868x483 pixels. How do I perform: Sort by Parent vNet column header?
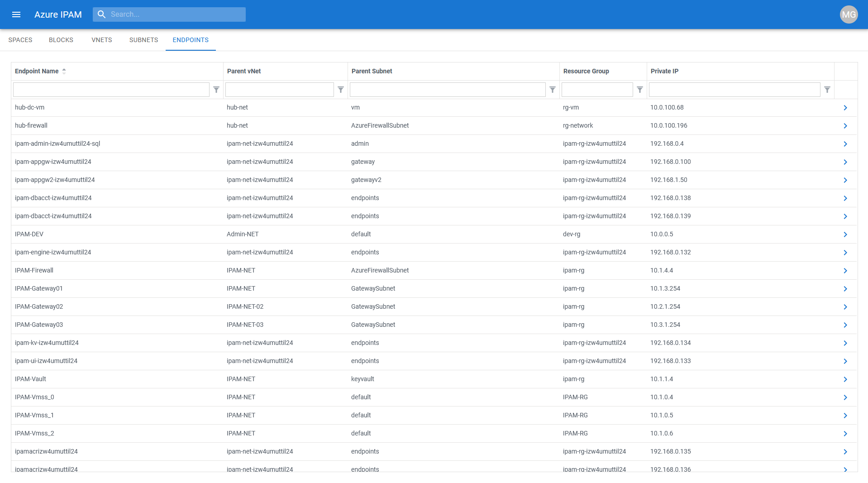point(244,71)
